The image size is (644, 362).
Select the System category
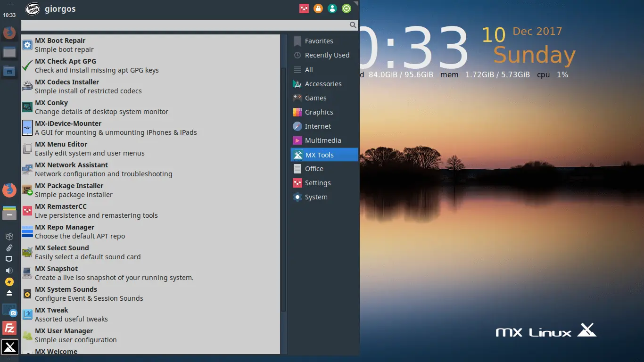pyautogui.click(x=324, y=197)
